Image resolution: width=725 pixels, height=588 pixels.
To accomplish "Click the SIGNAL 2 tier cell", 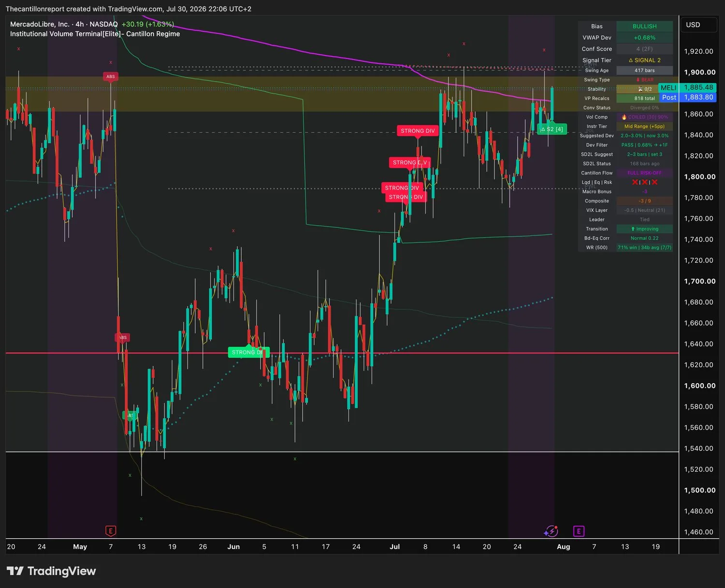I will pyautogui.click(x=644, y=60).
